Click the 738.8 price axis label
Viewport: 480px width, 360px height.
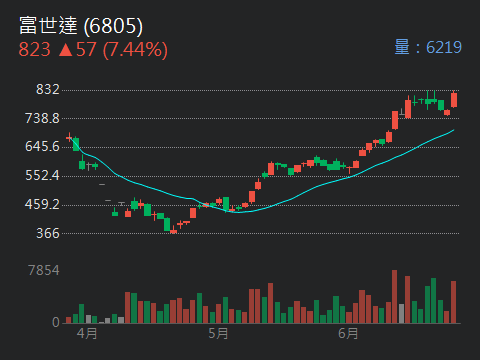(42, 118)
